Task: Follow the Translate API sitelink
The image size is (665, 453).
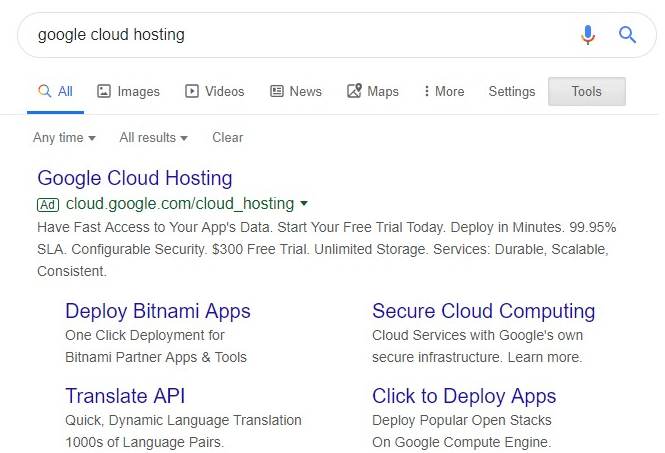Action: tap(125, 395)
